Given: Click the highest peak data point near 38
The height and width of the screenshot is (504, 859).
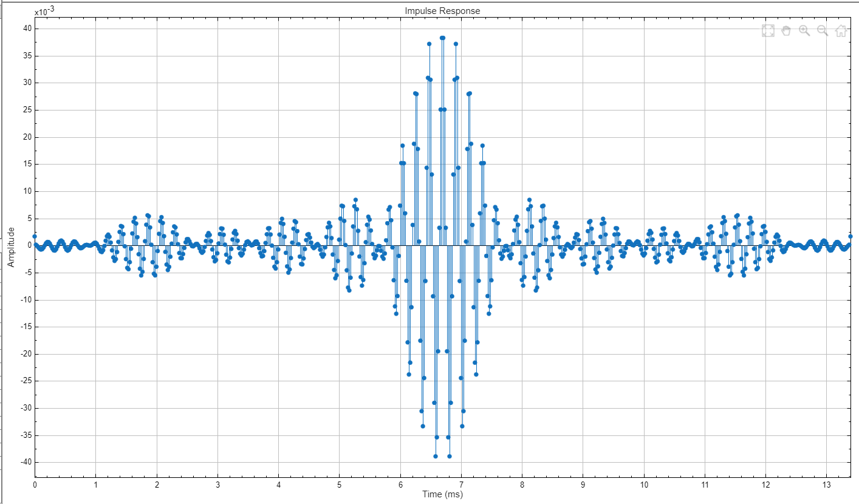Looking at the screenshot, I should pyautogui.click(x=442, y=38).
